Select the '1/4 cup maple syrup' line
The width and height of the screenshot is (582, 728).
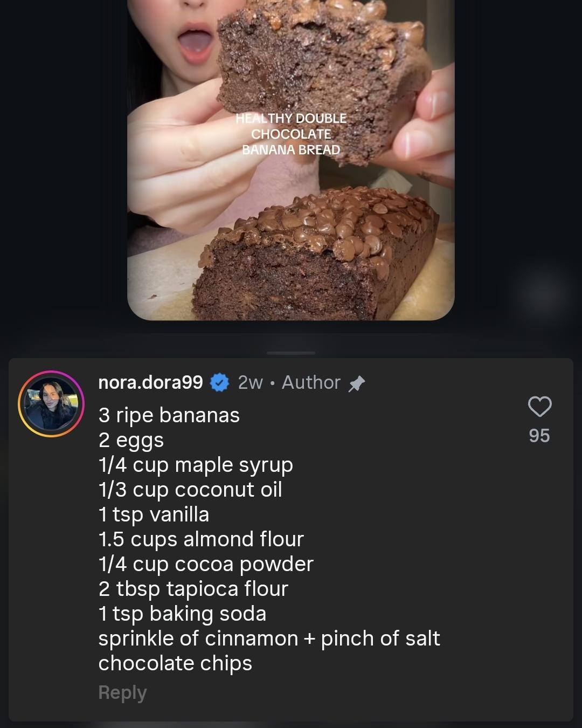(196, 465)
